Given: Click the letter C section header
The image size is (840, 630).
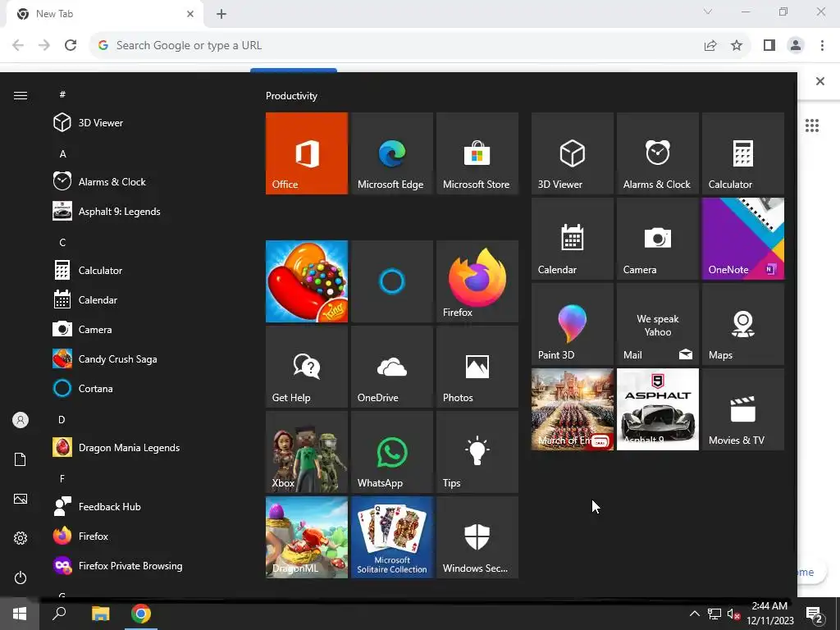Looking at the screenshot, I should point(62,242).
